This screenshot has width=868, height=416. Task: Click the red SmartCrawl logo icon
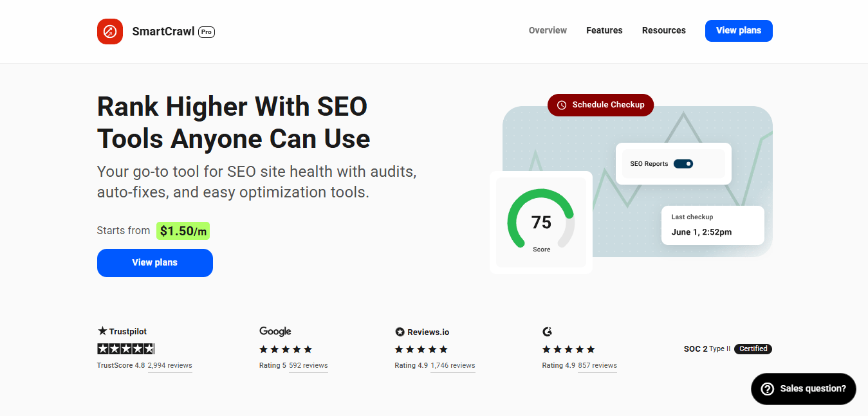click(110, 31)
